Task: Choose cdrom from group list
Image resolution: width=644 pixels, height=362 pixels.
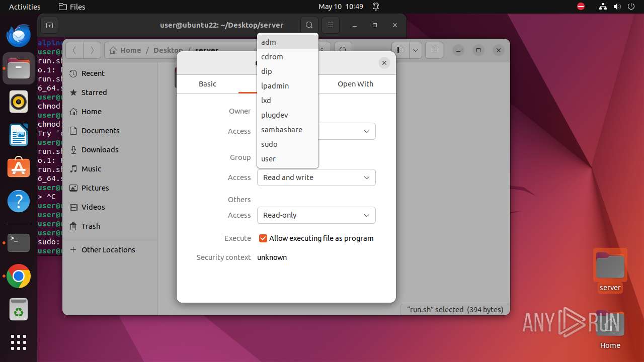Action: pos(288,57)
